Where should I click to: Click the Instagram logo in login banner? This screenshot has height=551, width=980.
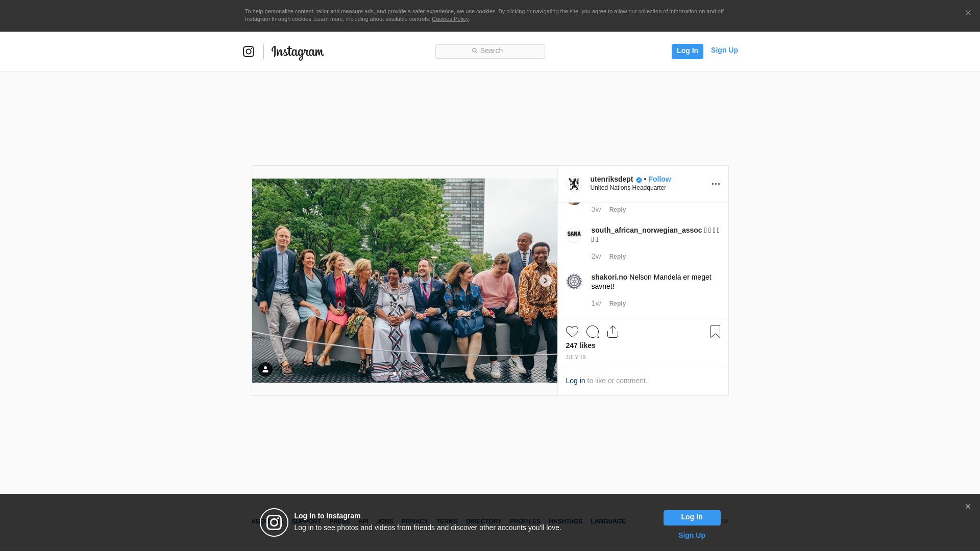click(274, 522)
